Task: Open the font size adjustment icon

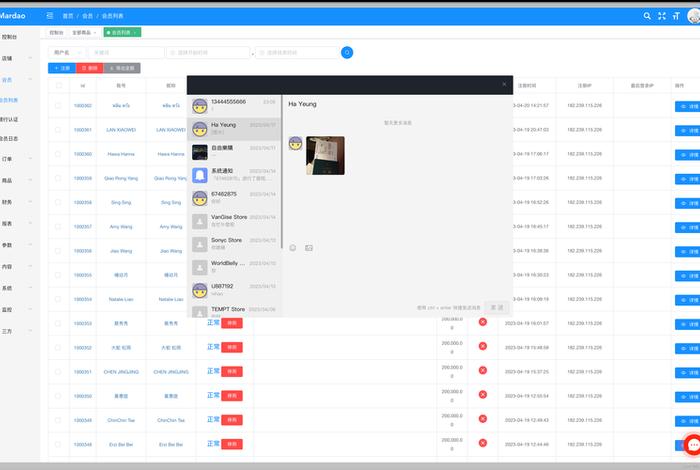Action: click(675, 16)
